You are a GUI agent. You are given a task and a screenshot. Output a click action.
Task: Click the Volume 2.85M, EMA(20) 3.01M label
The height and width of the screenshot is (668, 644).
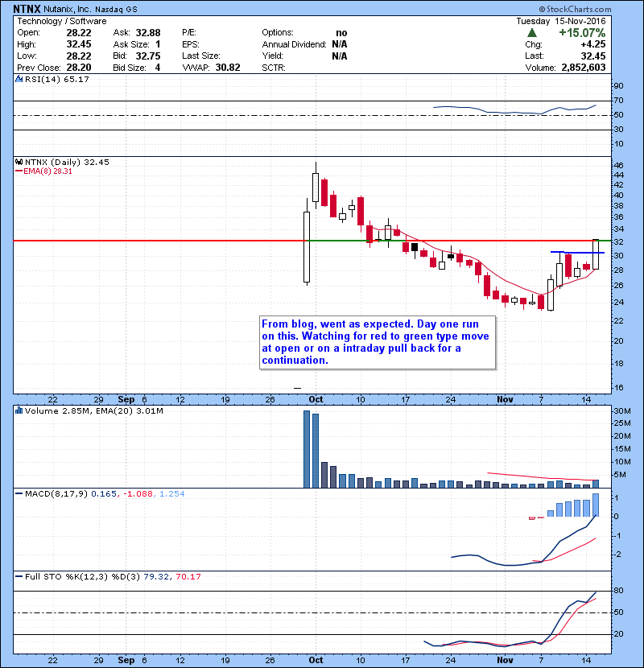(93, 410)
